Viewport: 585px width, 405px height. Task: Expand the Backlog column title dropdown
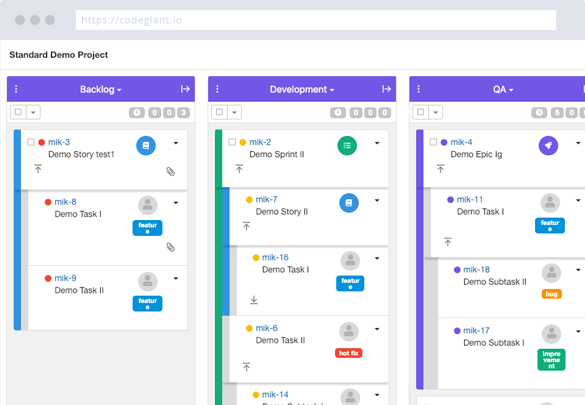click(x=101, y=90)
